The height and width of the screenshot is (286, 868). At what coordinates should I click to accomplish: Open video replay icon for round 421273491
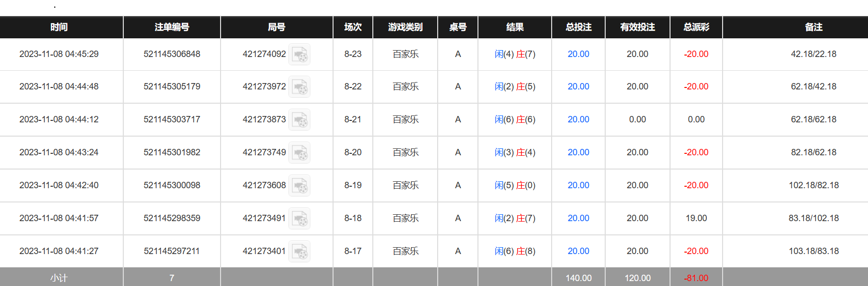point(299,219)
